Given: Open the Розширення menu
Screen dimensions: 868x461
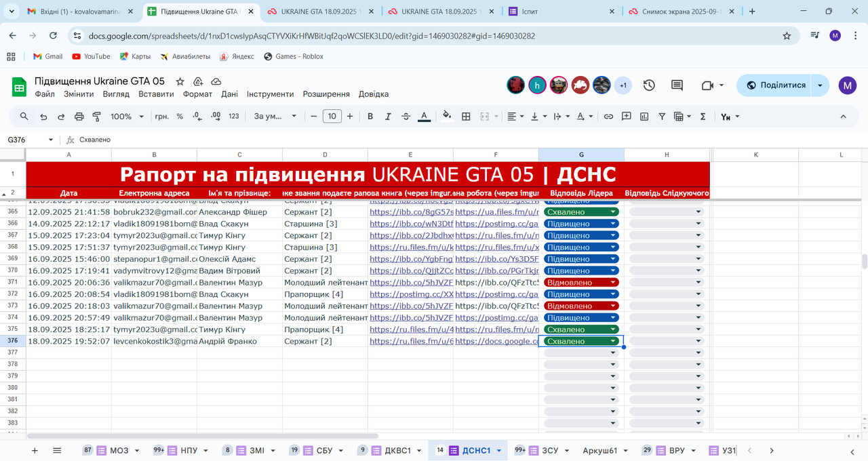Looking at the screenshot, I should [326, 94].
